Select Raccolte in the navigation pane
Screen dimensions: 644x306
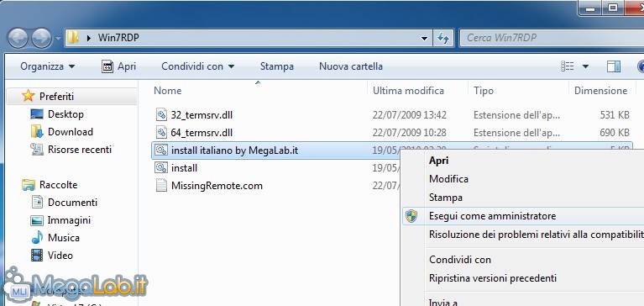coord(58,185)
